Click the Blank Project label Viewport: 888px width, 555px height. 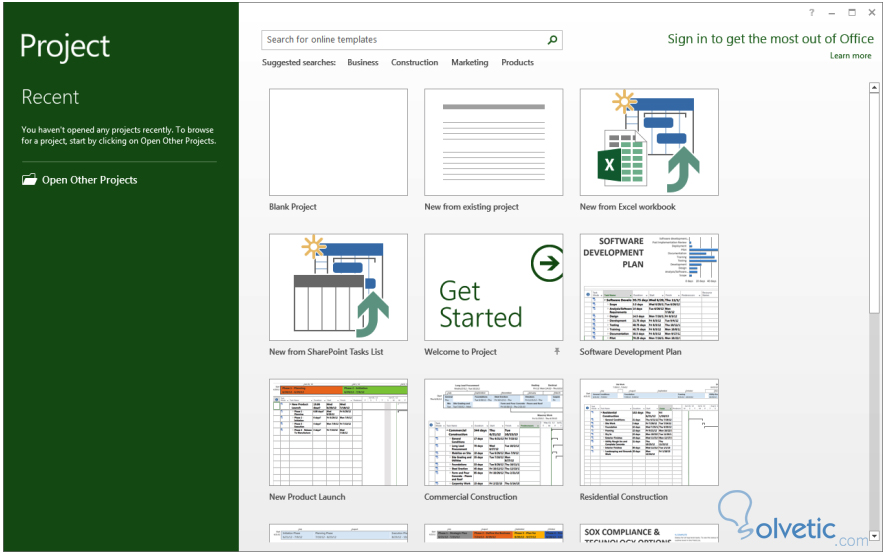click(x=293, y=207)
